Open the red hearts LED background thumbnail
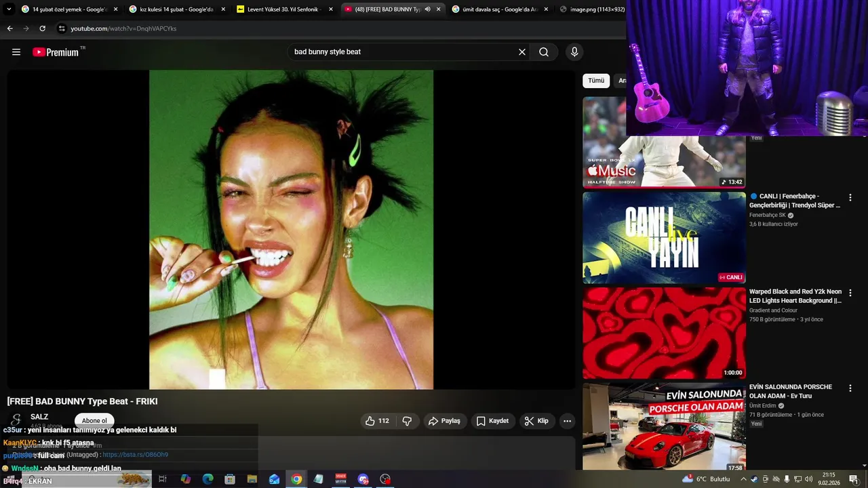Screen dimensions: 868x488 point(664,333)
